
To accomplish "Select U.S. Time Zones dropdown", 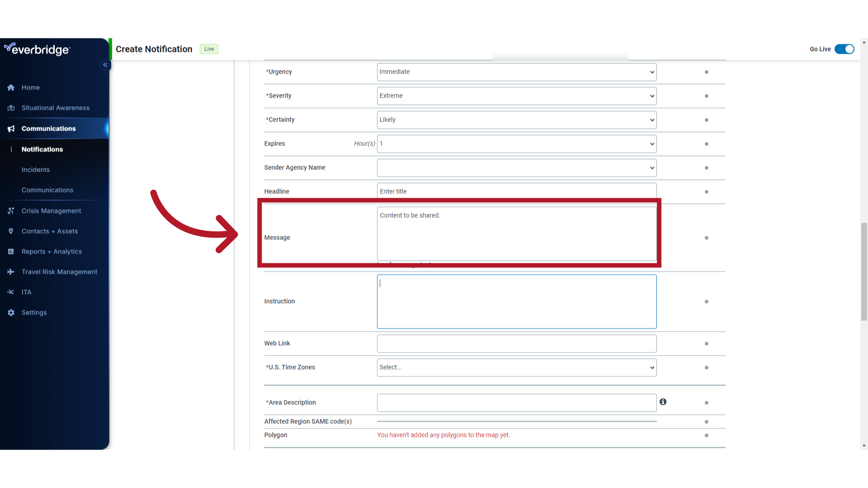I will [x=516, y=367].
